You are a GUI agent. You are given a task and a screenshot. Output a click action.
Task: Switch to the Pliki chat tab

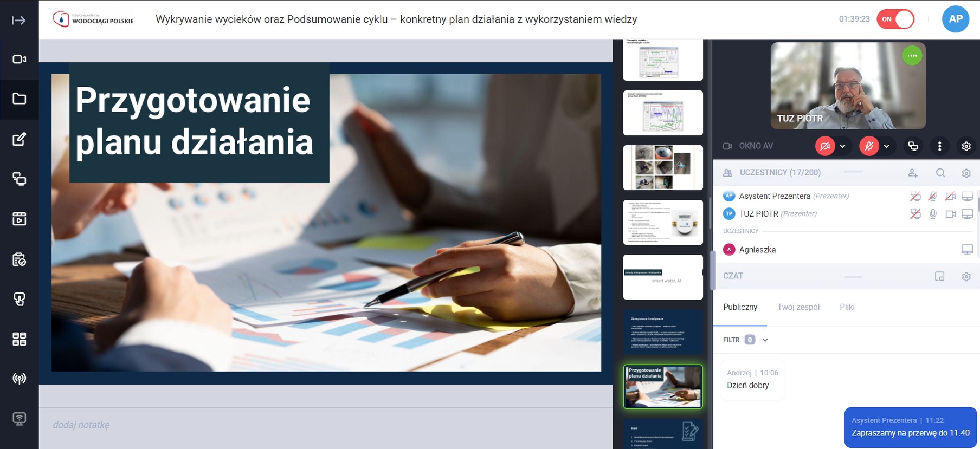click(847, 307)
